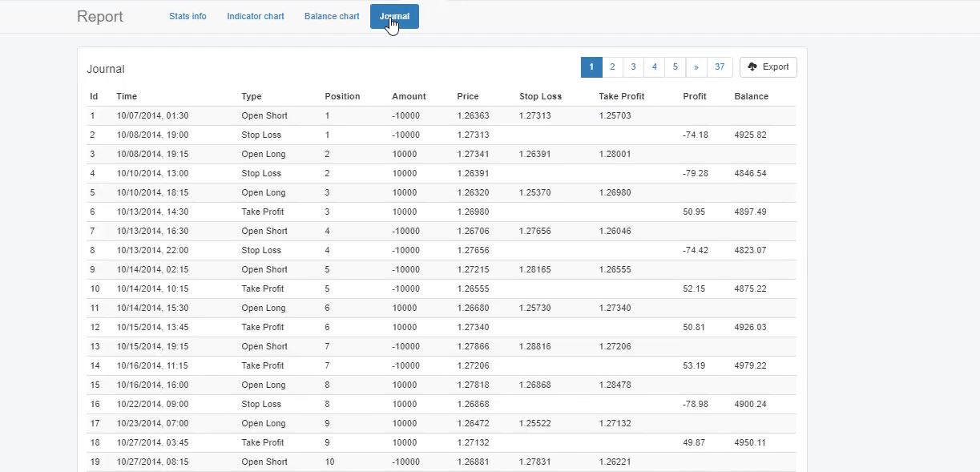Select the active Journal tab

pos(394,16)
